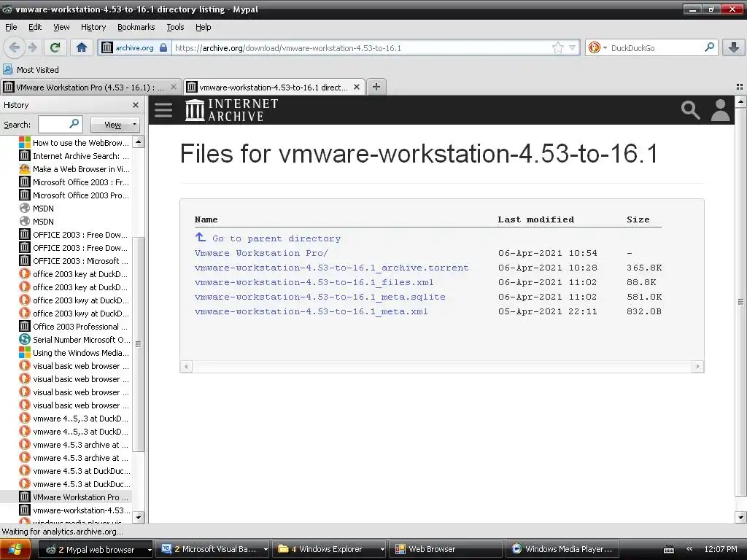747x560 pixels.
Task: Click the Go to parent directory link
Action: tap(276, 238)
